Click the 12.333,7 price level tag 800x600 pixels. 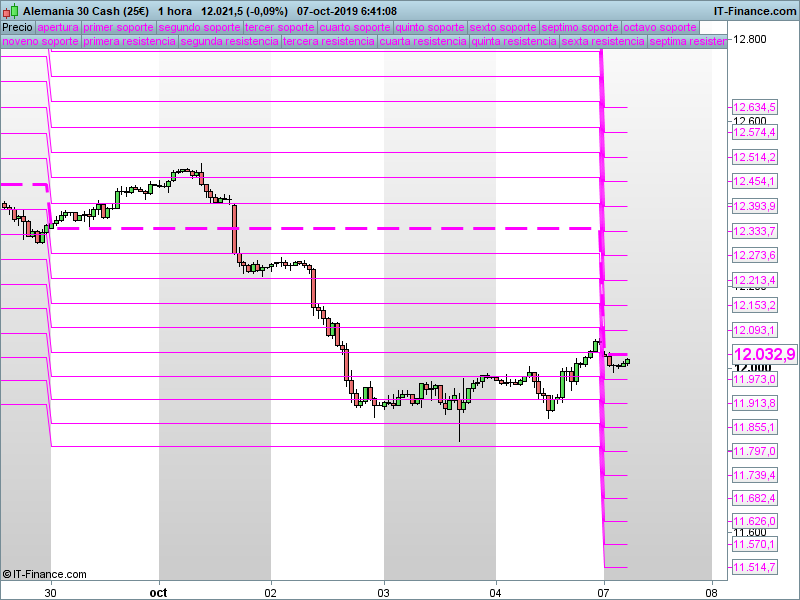[x=755, y=231]
